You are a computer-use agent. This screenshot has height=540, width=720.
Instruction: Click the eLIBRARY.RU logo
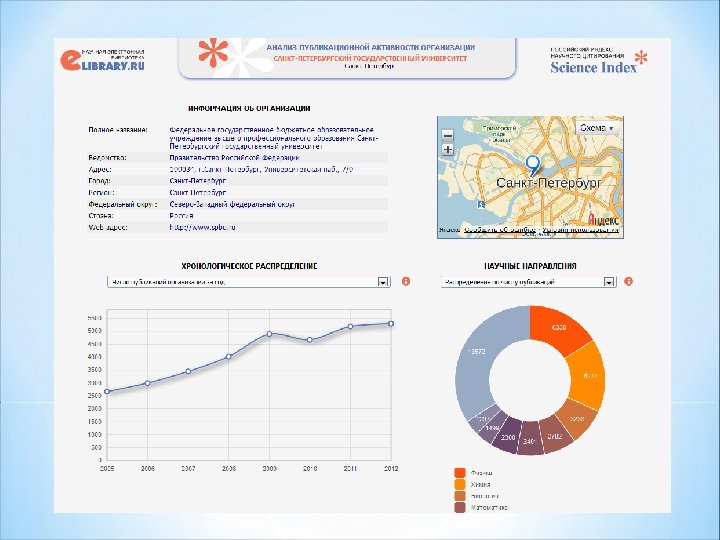coord(102,60)
